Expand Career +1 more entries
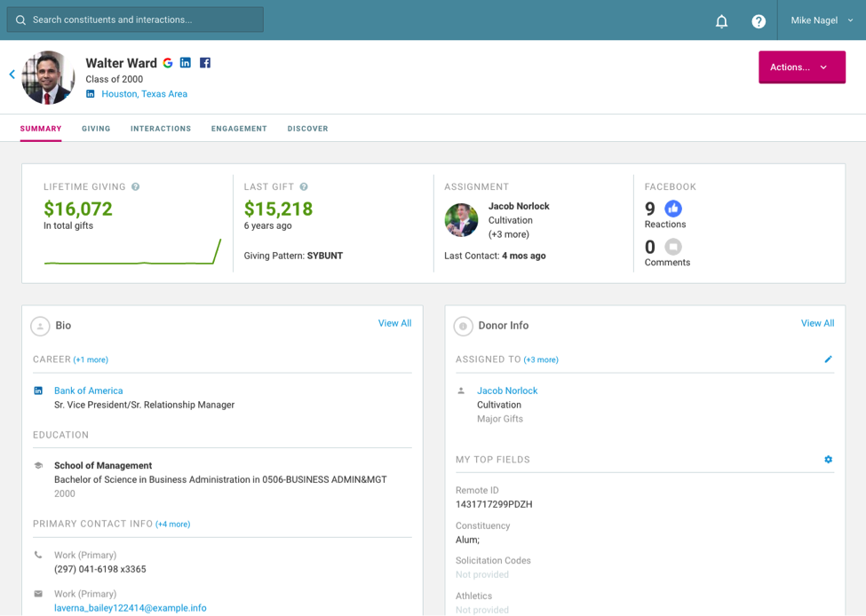This screenshot has height=616, width=866. click(91, 360)
